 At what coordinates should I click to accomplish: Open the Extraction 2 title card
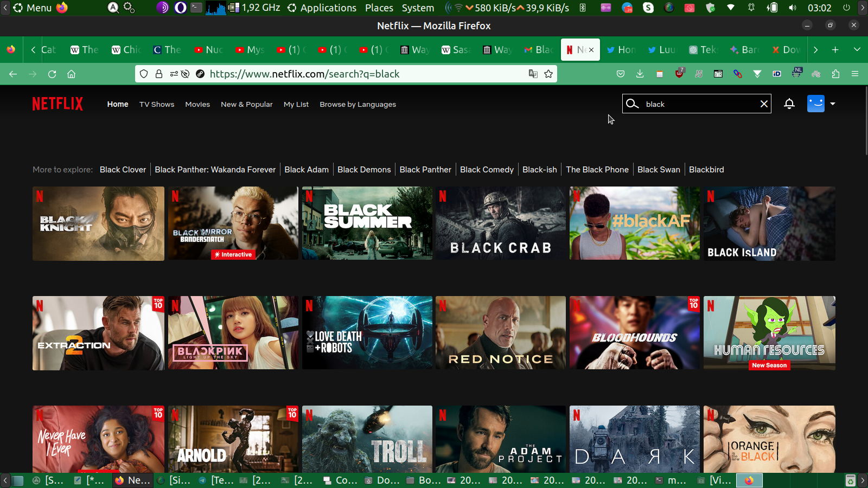pyautogui.click(x=98, y=333)
